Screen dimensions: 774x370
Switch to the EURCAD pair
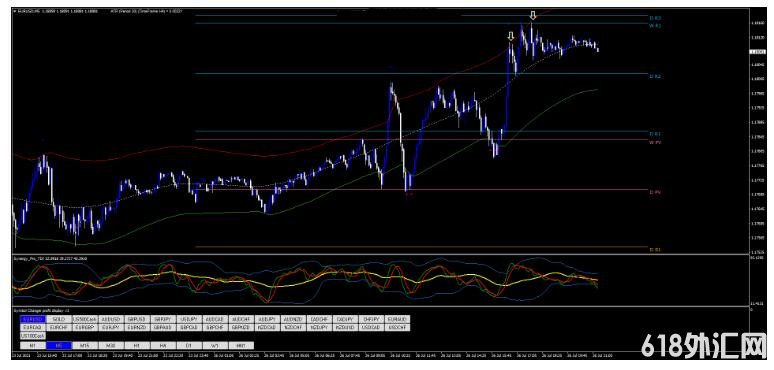pos(33,327)
